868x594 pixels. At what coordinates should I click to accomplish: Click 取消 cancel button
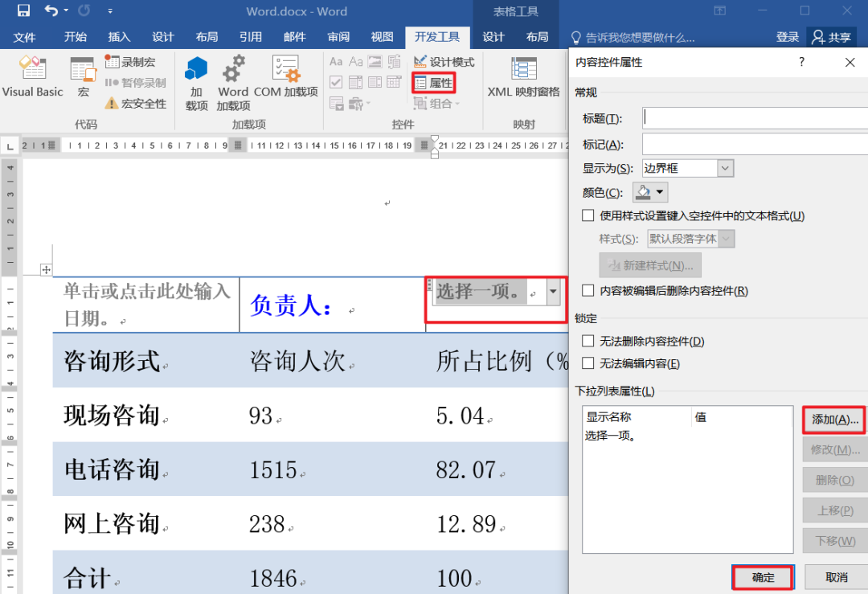[x=836, y=577]
